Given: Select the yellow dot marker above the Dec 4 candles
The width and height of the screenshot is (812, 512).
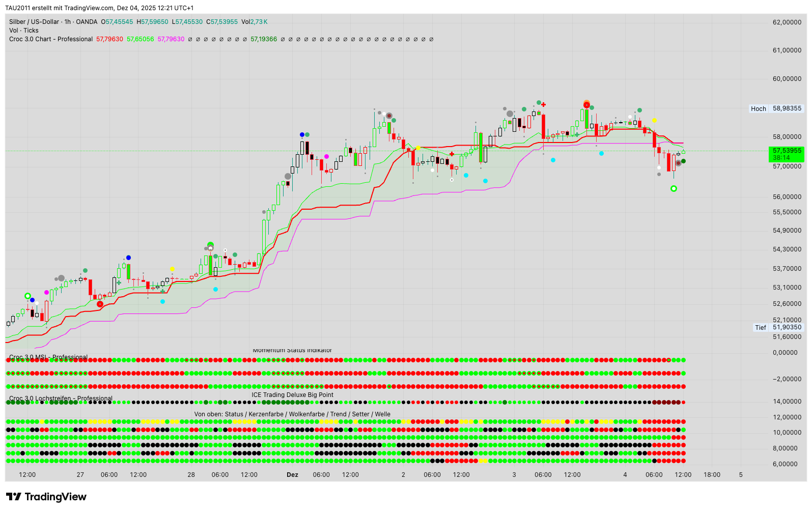Looking at the screenshot, I should [x=654, y=121].
